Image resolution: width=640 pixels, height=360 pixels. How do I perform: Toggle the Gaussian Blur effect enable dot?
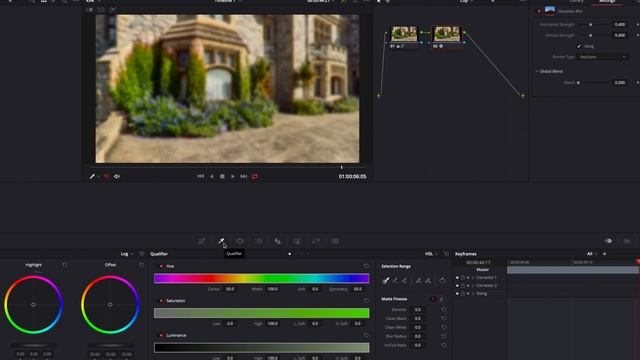pyautogui.click(x=539, y=11)
